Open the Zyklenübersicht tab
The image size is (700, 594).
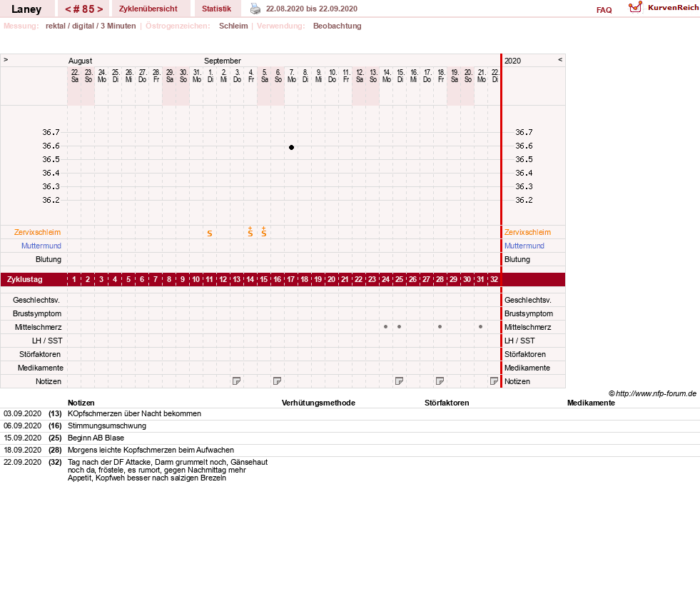(x=148, y=9)
